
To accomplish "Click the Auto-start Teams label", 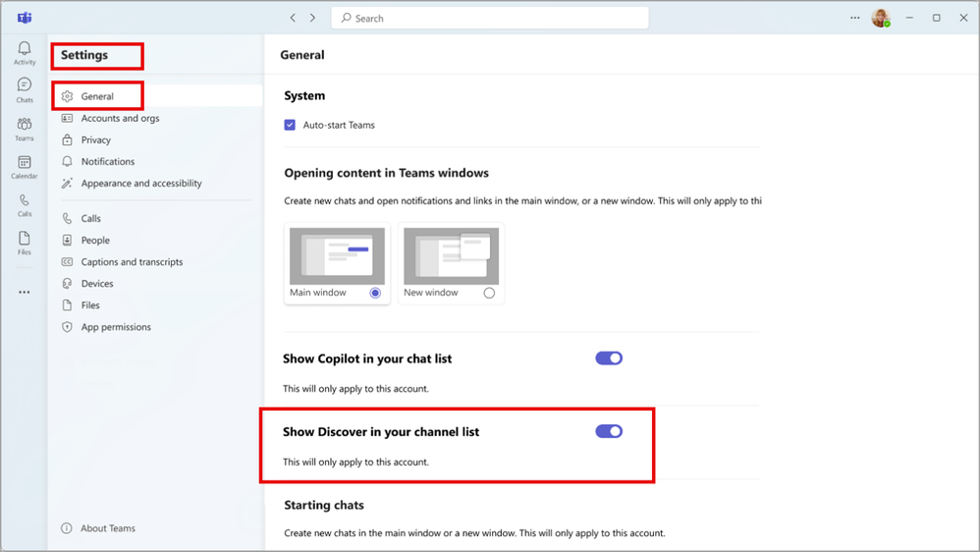I will pyautogui.click(x=339, y=125).
